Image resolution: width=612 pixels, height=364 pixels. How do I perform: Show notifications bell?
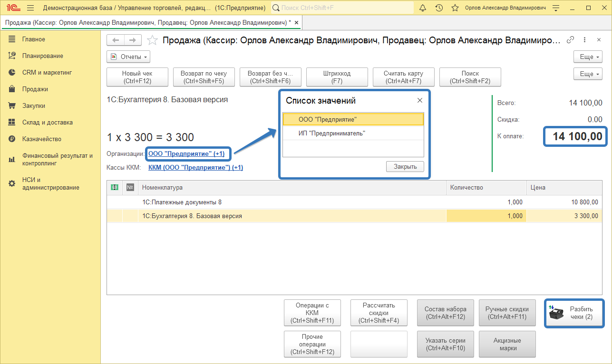tap(423, 8)
